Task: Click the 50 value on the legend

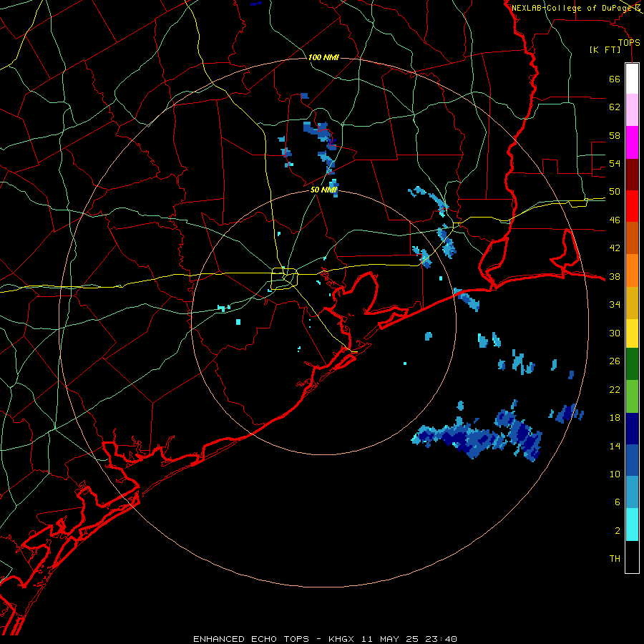Action: point(615,192)
